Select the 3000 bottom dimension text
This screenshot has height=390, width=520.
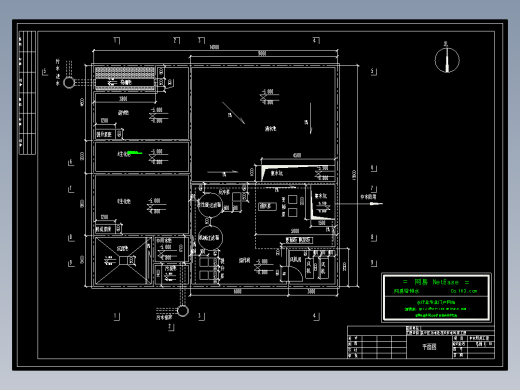(x=311, y=292)
